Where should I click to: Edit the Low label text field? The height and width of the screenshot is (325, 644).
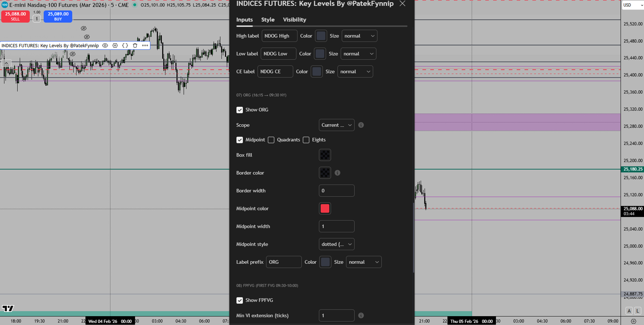click(x=278, y=54)
